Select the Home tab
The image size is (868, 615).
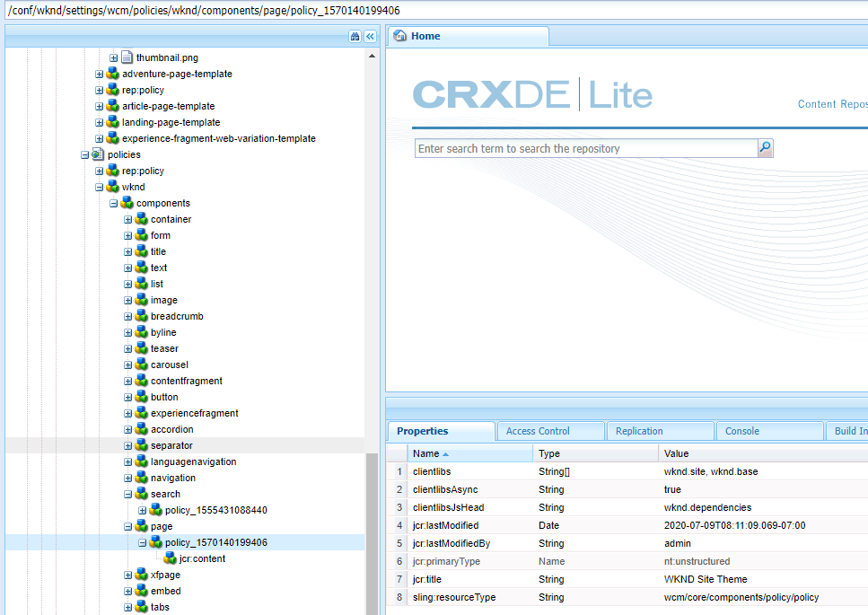point(469,36)
